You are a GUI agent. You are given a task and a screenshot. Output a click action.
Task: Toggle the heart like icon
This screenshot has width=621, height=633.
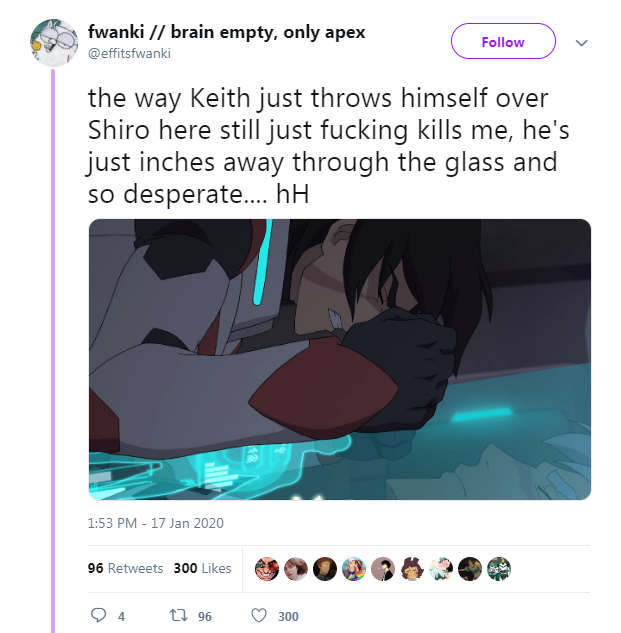click(x=259, y=616)
